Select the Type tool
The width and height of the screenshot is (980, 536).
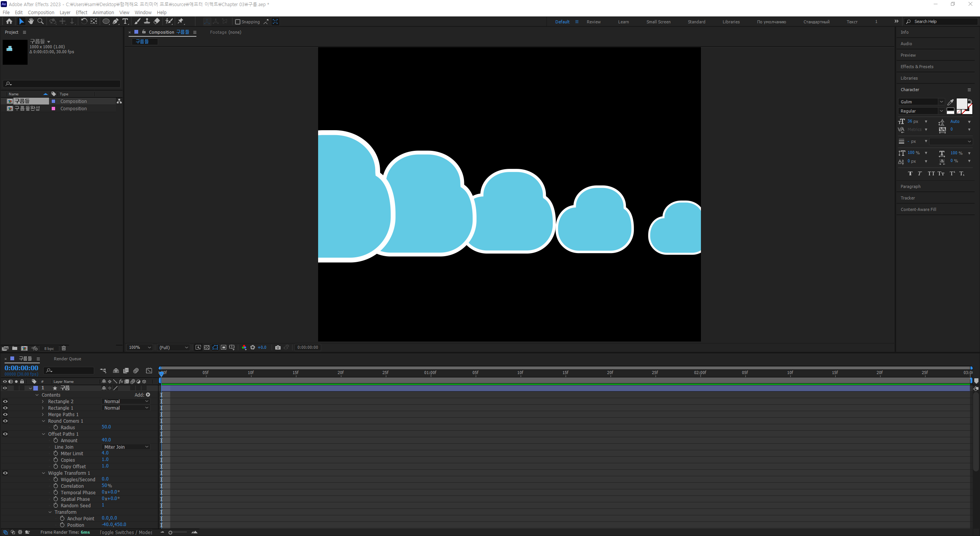coord(125,21)
